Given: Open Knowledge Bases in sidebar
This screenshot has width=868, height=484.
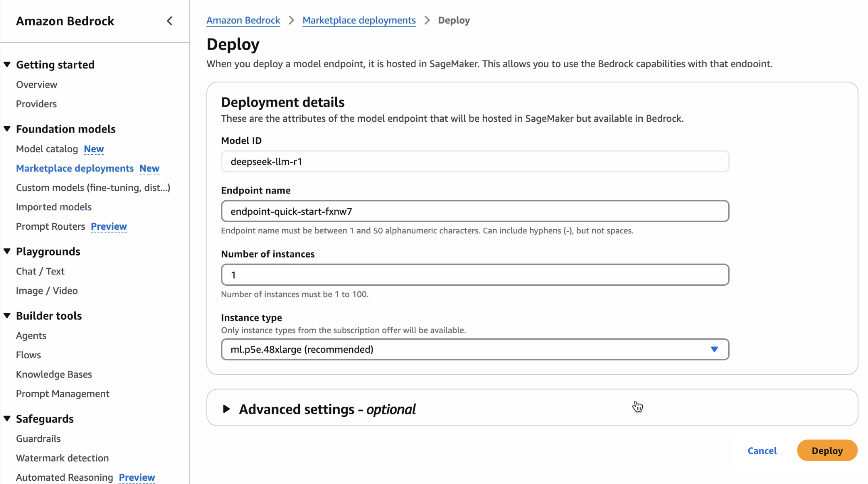Looking at the screenshot, I should pyautogui.click(x=54, y=374).
